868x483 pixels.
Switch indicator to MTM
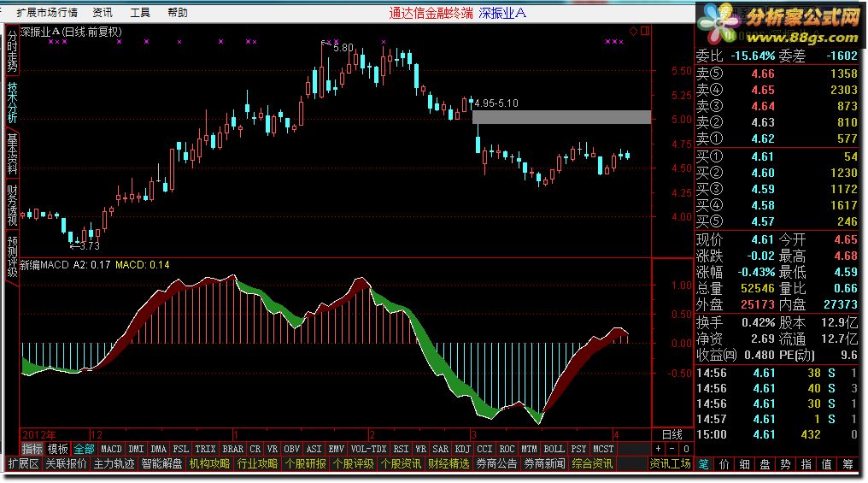point(529,449)
